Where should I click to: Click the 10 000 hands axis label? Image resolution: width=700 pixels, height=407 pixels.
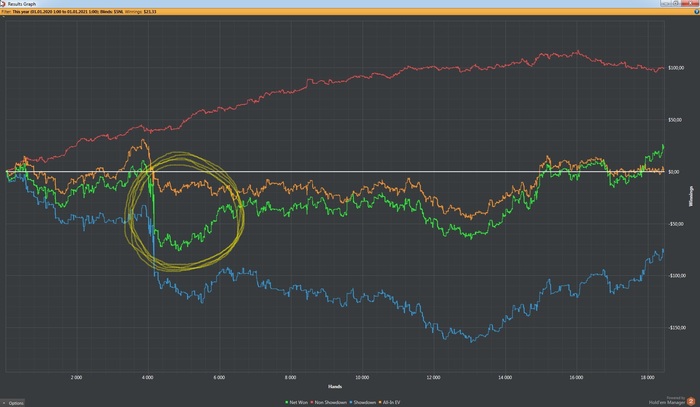(362, 378)
